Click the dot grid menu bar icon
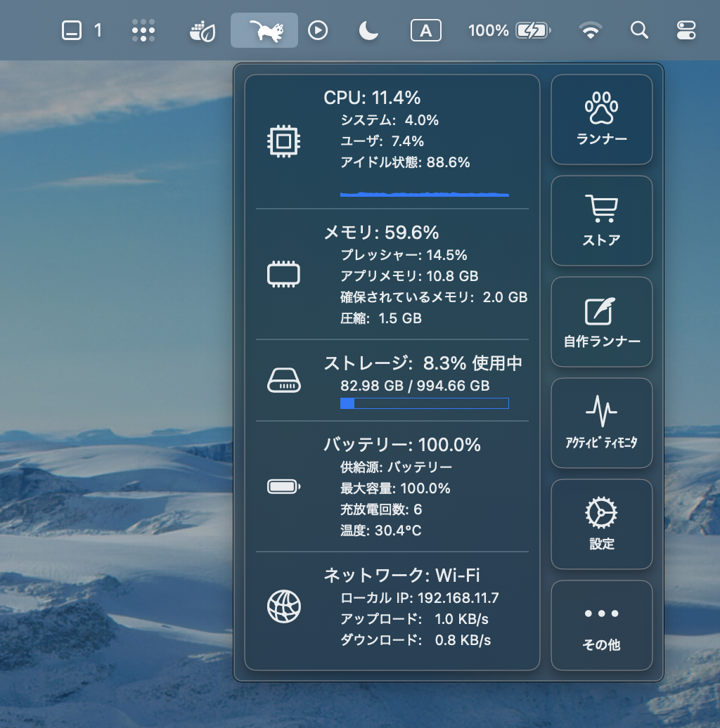This screenshot has width=720, height=728. click(x=143, y=31)
